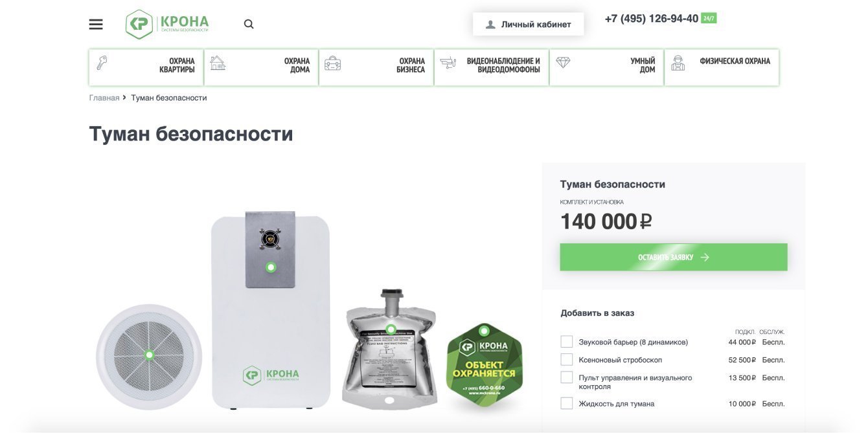Check Ксеноновый стробоскоп option
The height and width of the screenshot is (433, 868).
coord(567,359)
